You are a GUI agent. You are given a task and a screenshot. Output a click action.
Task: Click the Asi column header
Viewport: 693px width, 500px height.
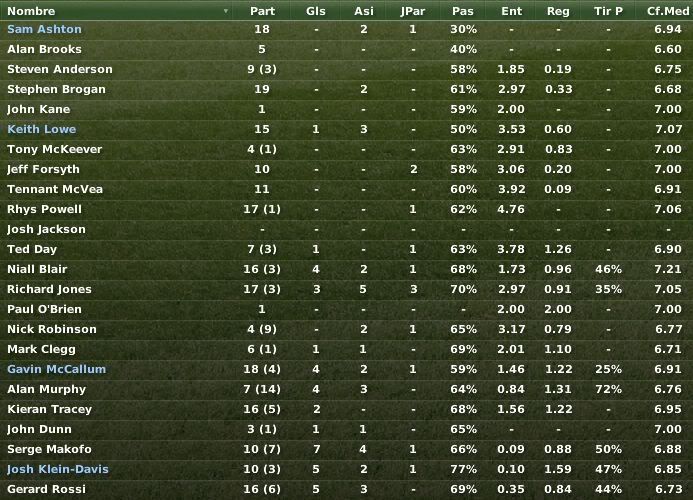point(363,11)
